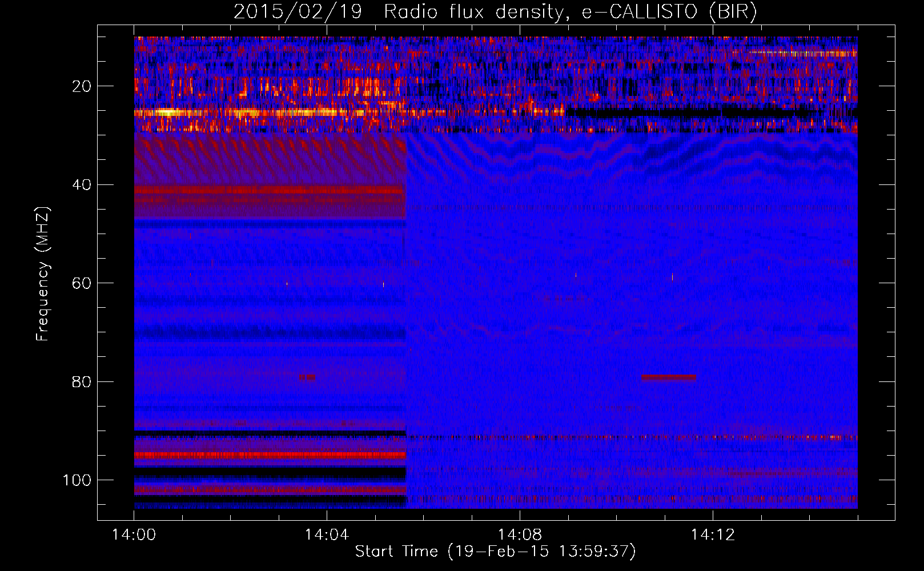Click the plot title "2015/02/19 Radio flux density, e-CALLISTO (BIR)"
Image resolution: width=924 pixels, height=571 pixels.
(495, 11)
